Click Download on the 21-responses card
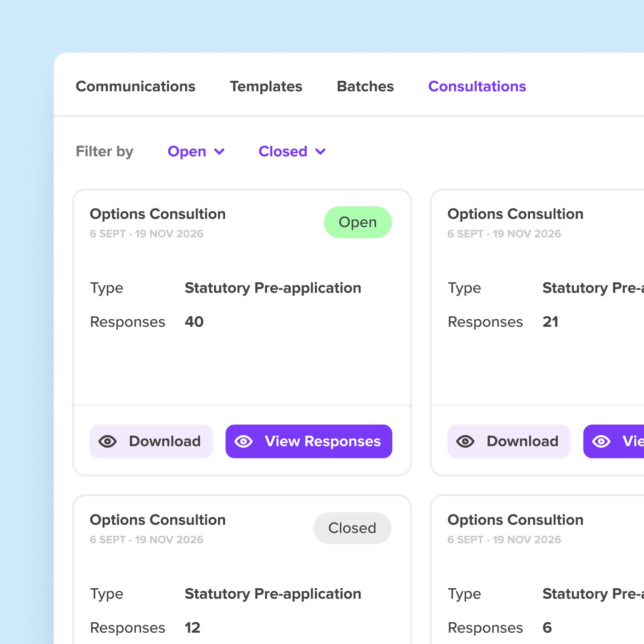This screenshot has height=644, width=644. coord(508,441)
